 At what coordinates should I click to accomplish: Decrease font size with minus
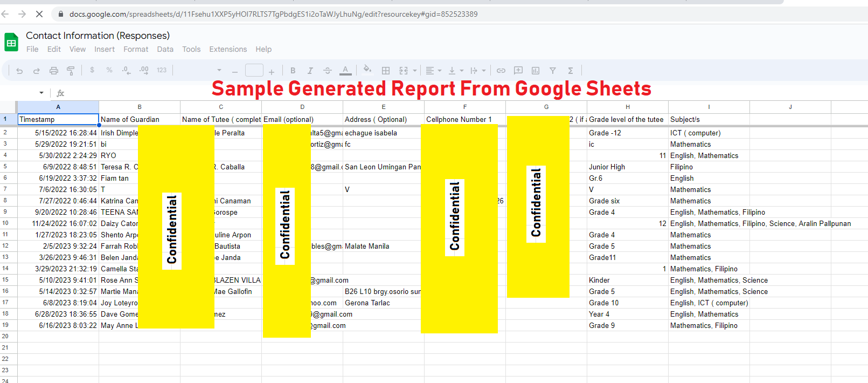pyautogui.click(x=235, y=71)
